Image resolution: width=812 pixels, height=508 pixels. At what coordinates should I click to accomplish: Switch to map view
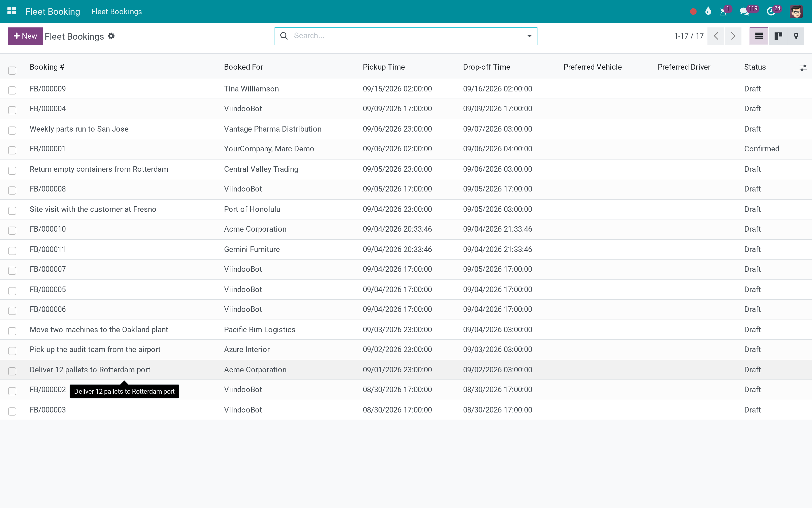point(796,36)
